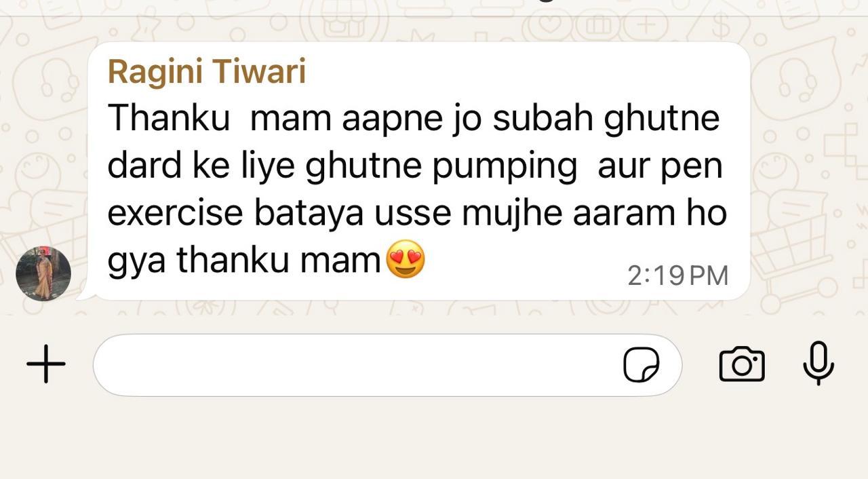Tap the word "subah" in the message
This screenshot has width=868, height=479.
coord(542,119)
